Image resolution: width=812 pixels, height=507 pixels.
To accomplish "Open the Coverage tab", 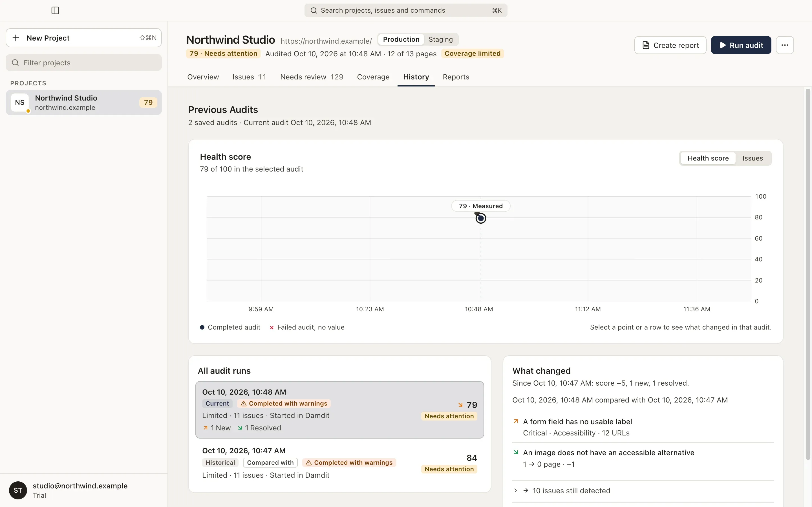I will [x=373, y=77].
